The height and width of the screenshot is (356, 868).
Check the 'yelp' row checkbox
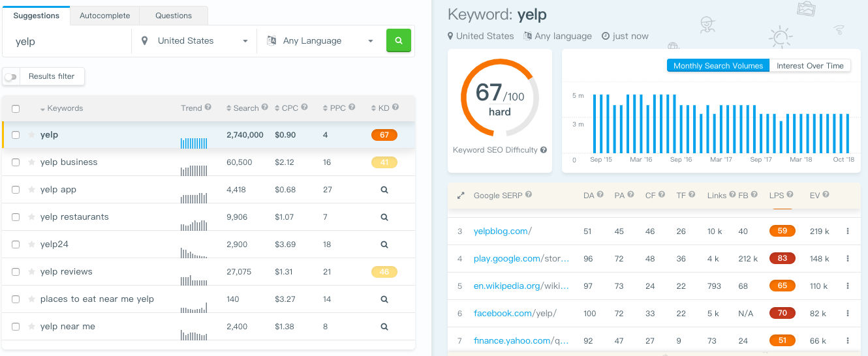point(16,135)
